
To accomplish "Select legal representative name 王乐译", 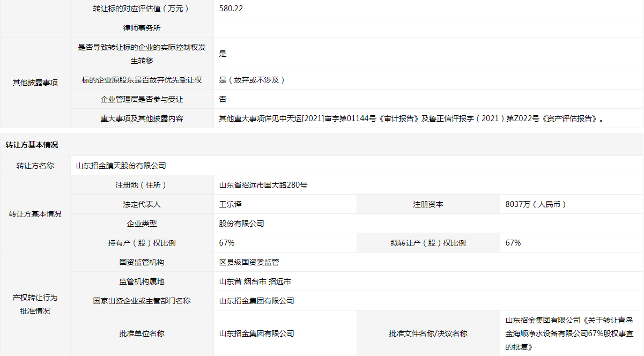I will click(231, 204).
